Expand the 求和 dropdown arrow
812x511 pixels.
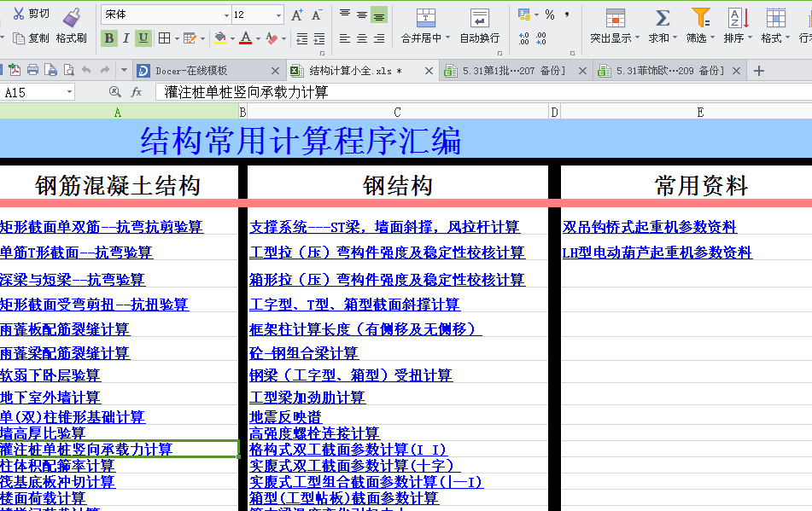675,38
